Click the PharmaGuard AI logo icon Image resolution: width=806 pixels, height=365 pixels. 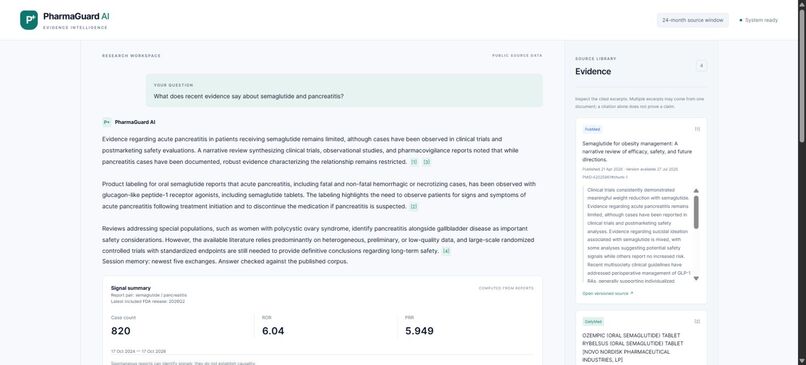[x=29, y=20]
